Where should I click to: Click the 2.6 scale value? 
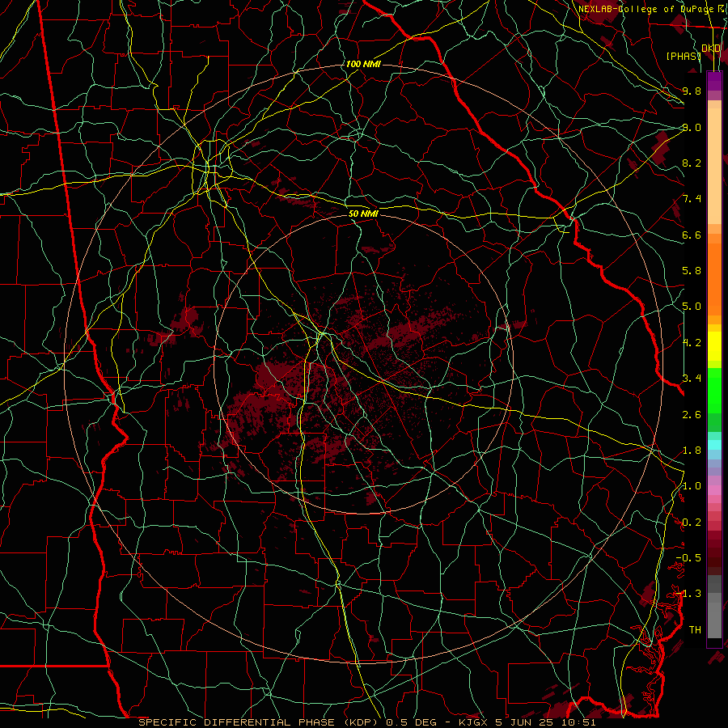692,415
